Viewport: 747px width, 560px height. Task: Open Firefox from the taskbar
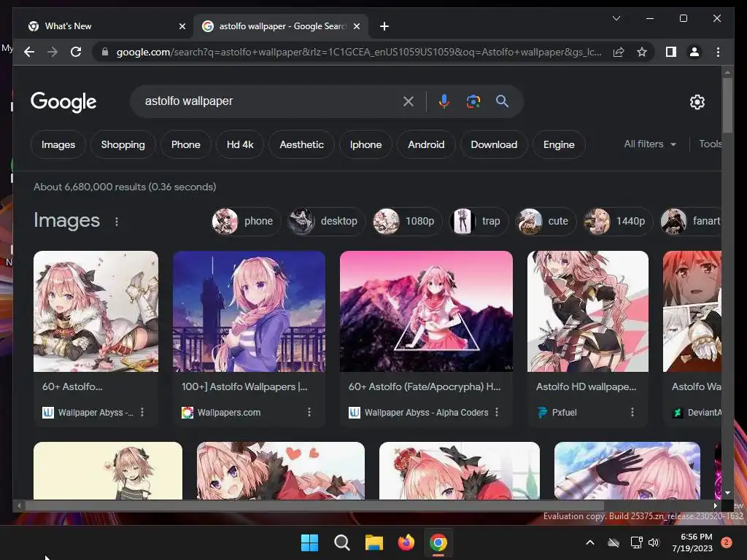(x=406, y=542)
